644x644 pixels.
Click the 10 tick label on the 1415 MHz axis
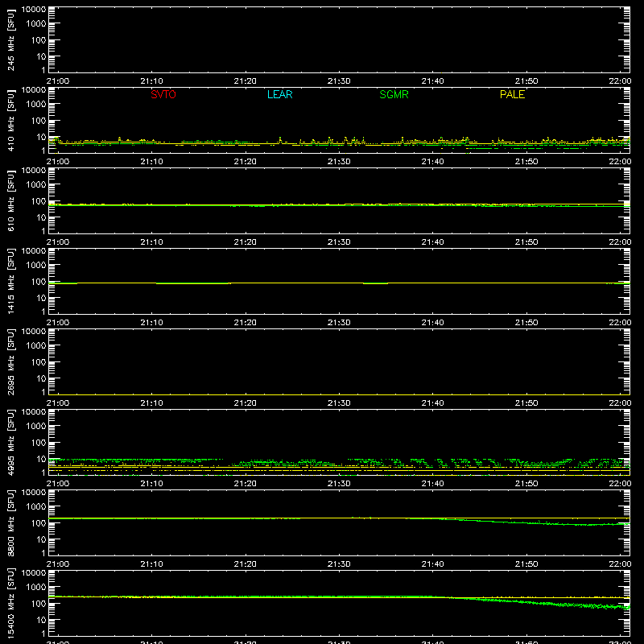tap(41, 298)
